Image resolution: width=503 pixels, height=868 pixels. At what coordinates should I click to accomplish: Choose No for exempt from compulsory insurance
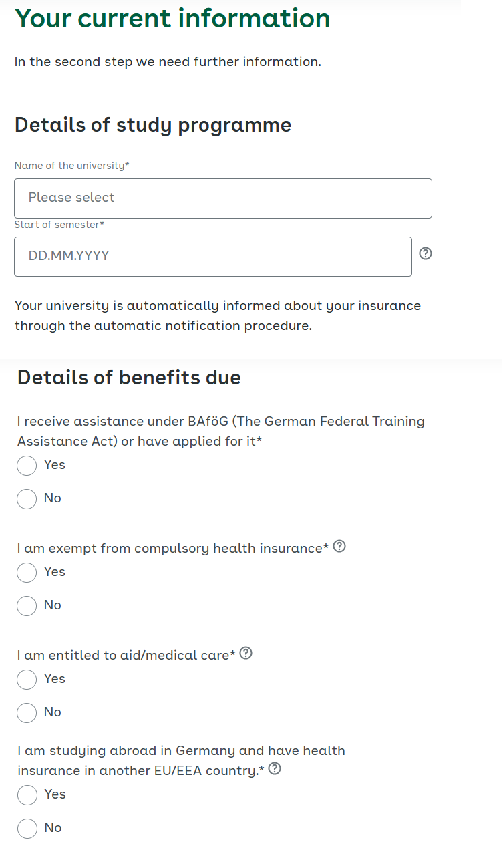27,606
